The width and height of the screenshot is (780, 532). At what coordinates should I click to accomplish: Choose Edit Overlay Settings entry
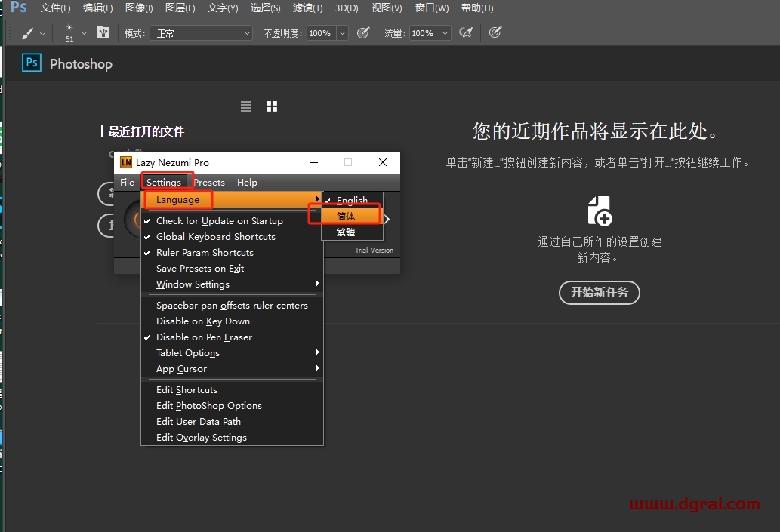[233, 438]
